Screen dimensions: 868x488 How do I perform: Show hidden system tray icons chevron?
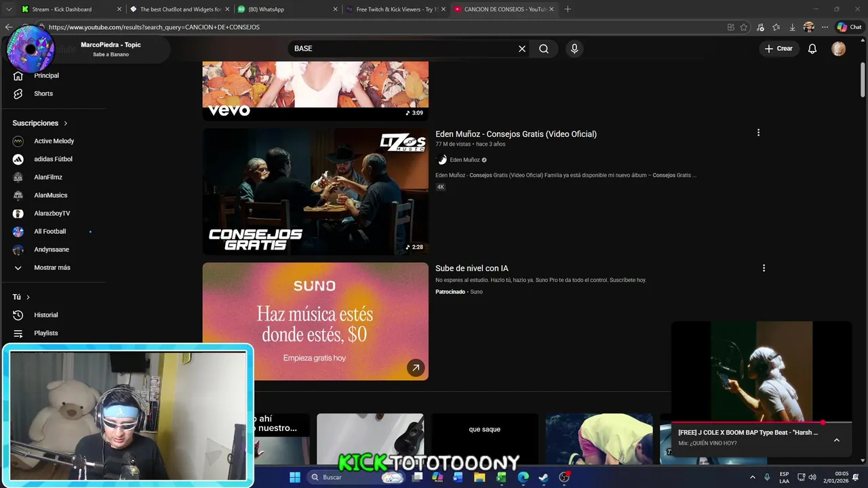pyautogui.click(x=752, y=477)
